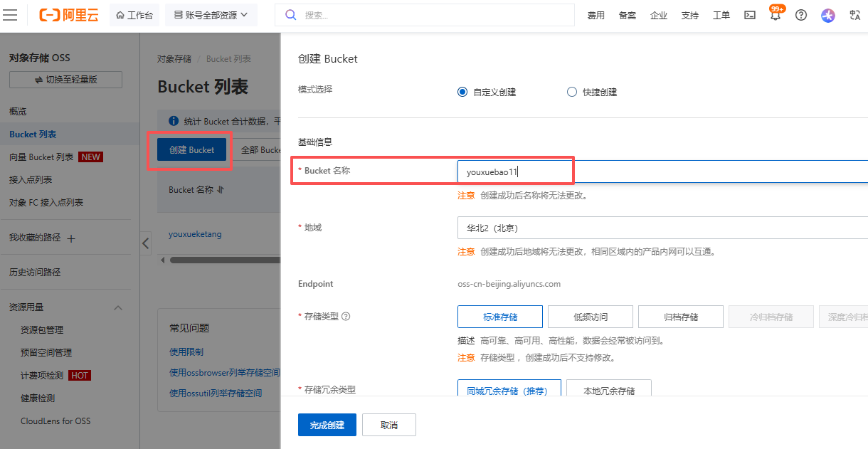Choose 低频访问 storage type
Screen dimensions: 868x449
tap(590, 317)
